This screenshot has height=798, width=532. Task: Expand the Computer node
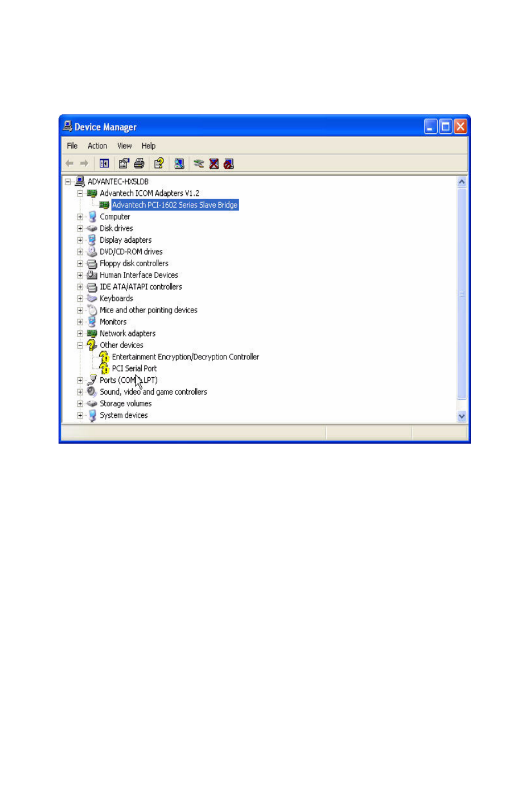point(80,217)
